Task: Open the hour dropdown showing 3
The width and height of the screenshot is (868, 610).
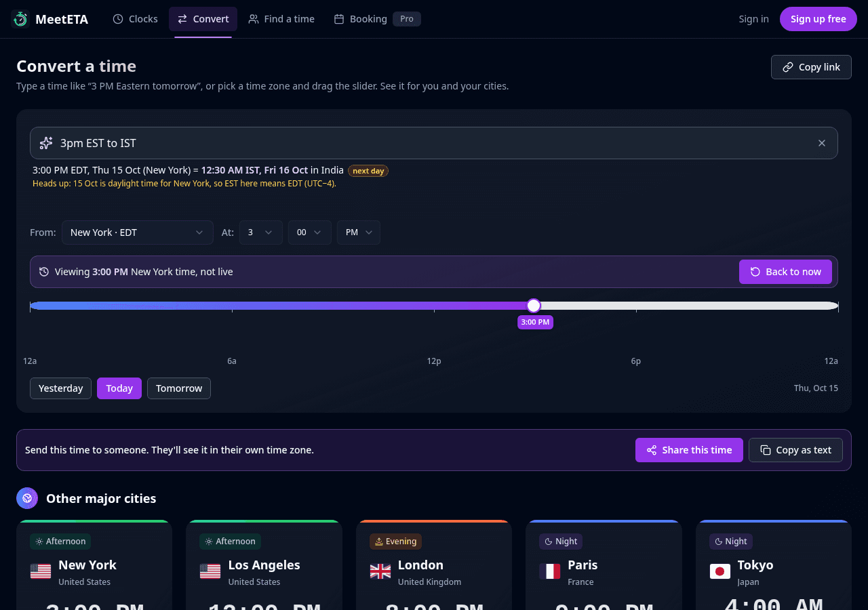Action: coord(261,232)
